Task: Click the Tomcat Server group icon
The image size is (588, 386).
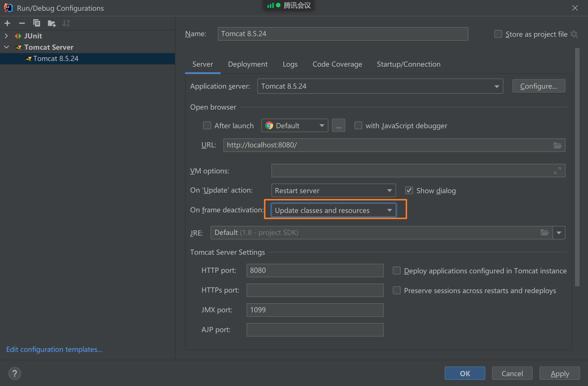Action: pyautogui.click(x=18, y=47)
